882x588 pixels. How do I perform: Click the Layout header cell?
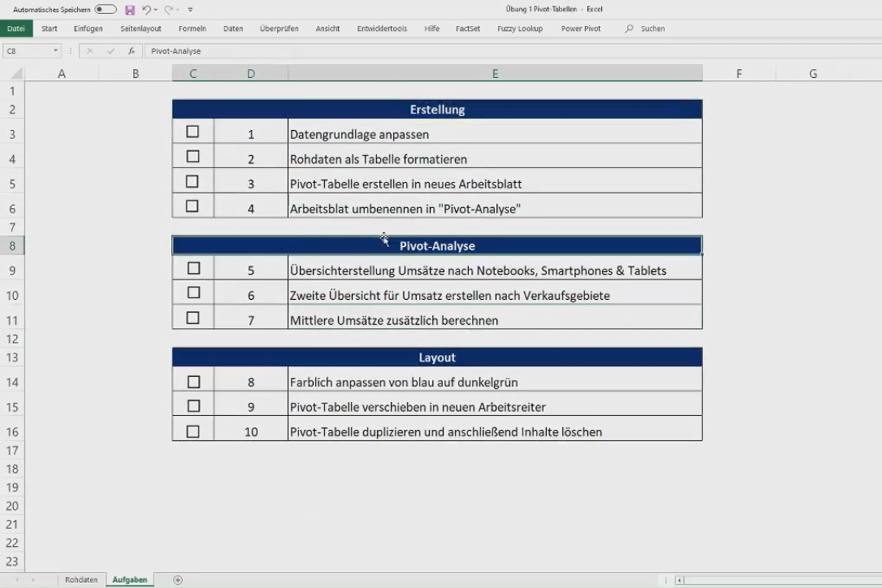[437, 357]
